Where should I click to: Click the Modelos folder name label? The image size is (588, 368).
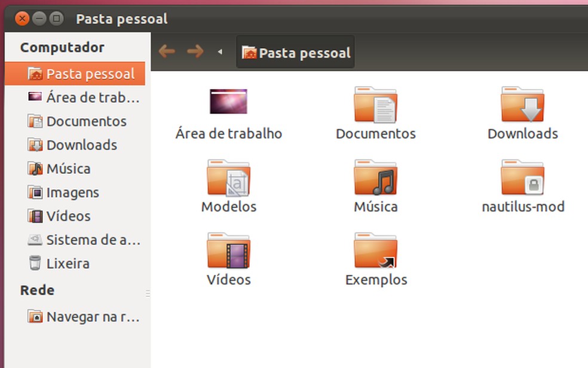(x=229, y=207)
